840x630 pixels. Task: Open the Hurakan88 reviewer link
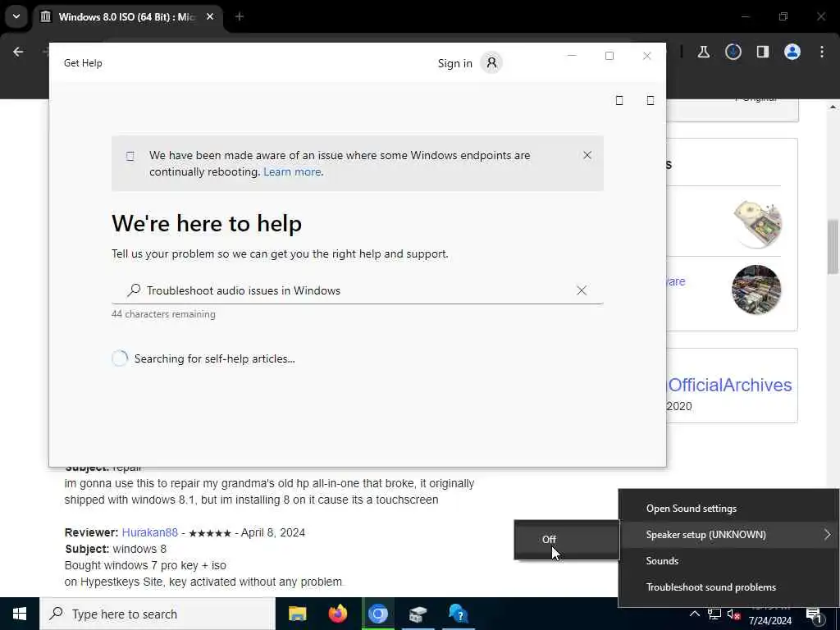pyautogui.click(x=149, y=532)
